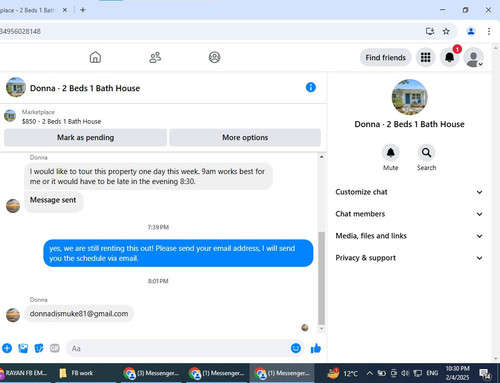
Task: Click More options button
Action: click(245, 137)
